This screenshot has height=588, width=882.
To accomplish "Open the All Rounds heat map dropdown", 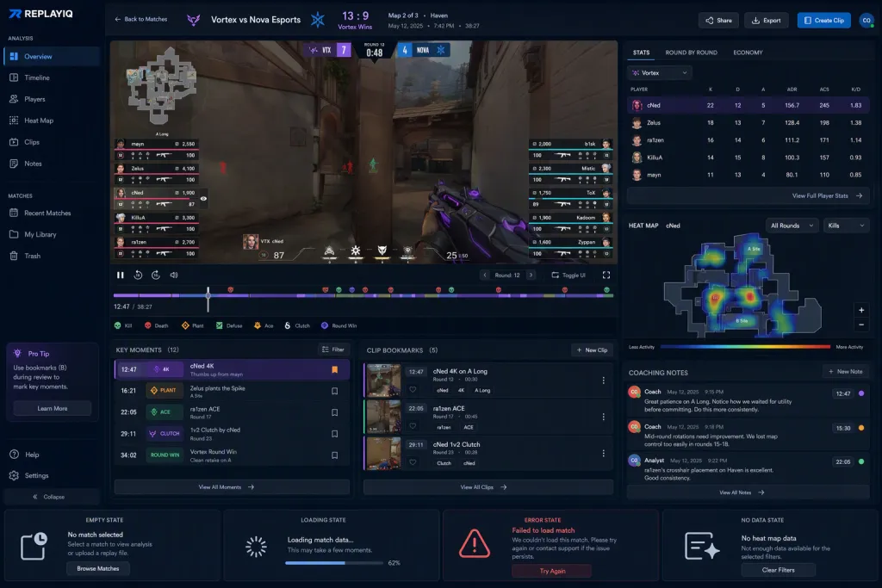I will pos(792,226).
